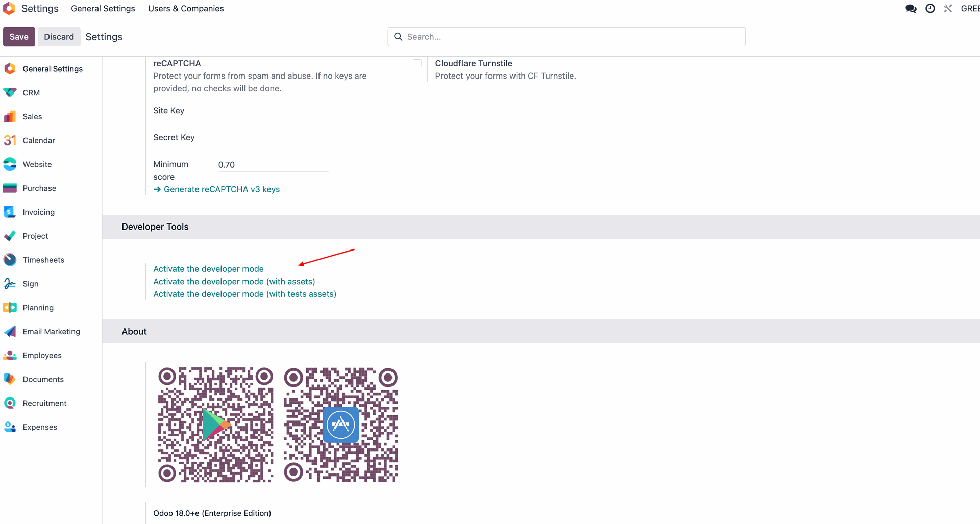Select the Planning settings tab label
This screenshot has height=524, width=980.
tap(38, 308)
